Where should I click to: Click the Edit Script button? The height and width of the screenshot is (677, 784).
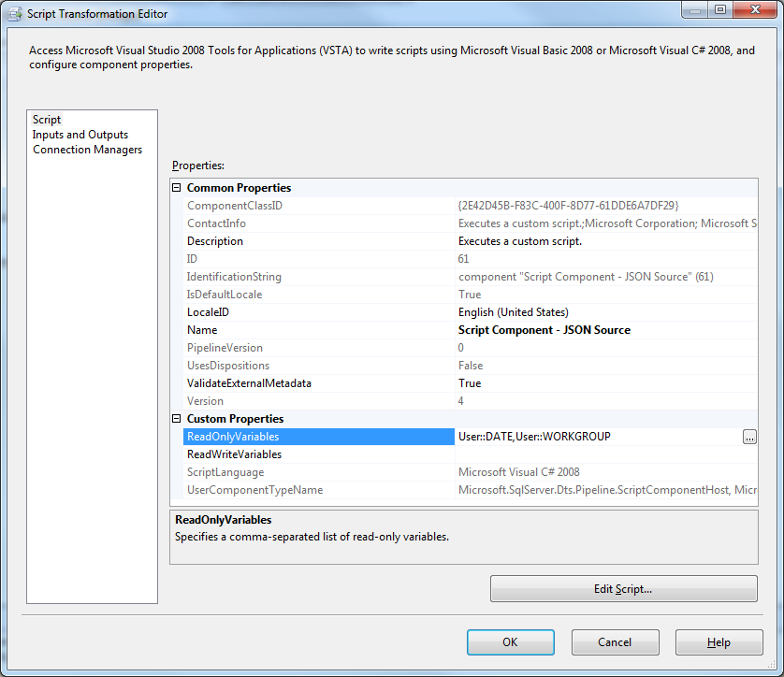coord(623,588)
